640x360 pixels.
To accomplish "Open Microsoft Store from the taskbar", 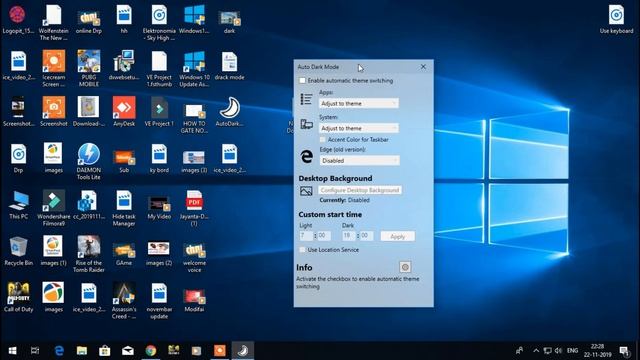I will click(x=105, y=351).
